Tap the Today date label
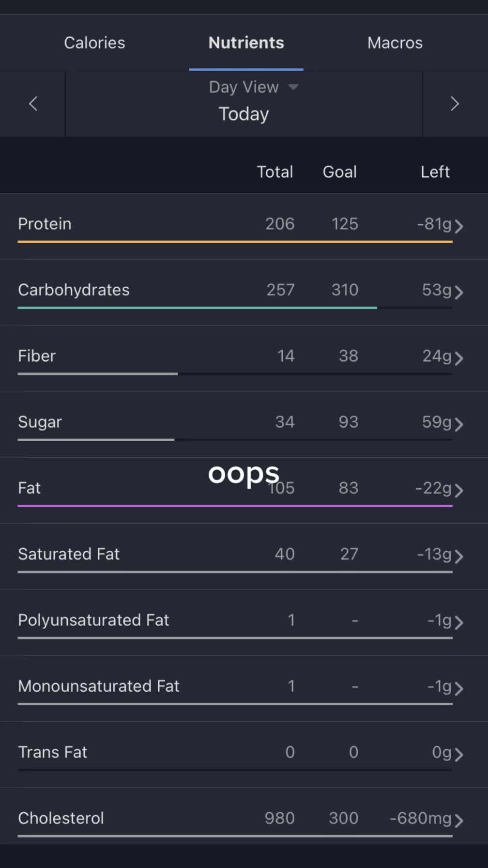The width and height of the screenshot is (488, 868). point(244,114)
